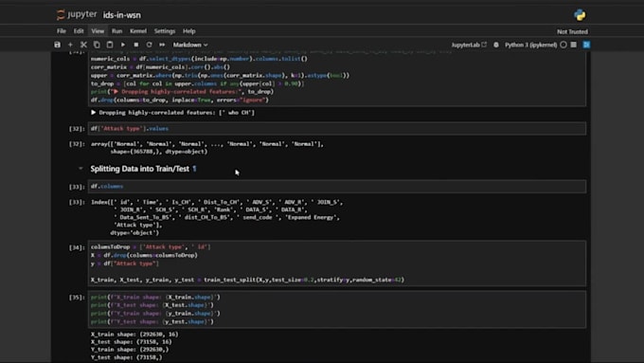The image size is (644, 363).
Task: Click the Python logo icon
Action: (580, 15)
